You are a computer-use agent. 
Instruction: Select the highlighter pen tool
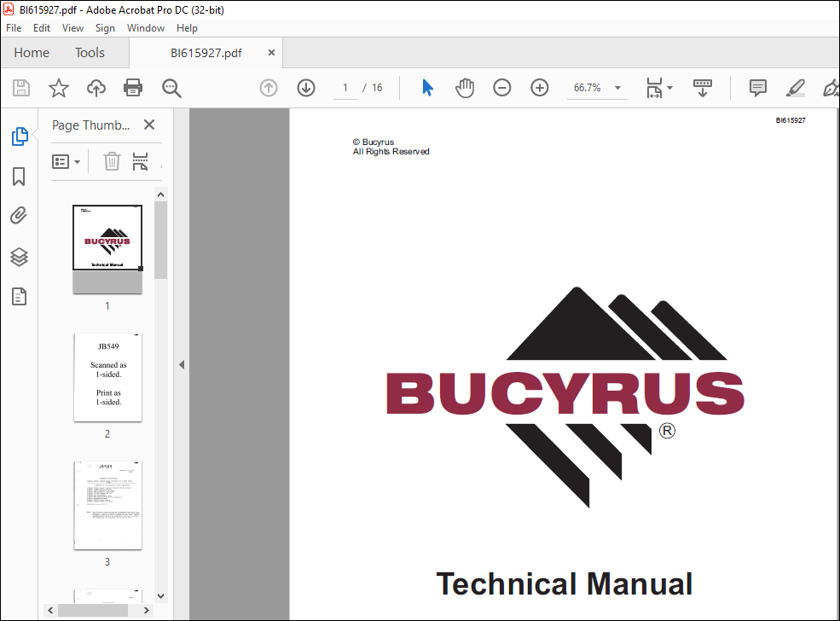[795, 88]
